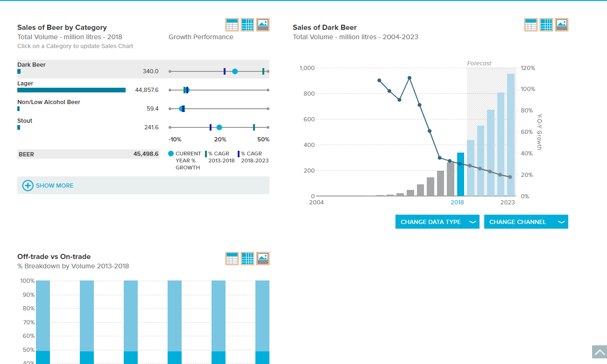
Task: Open table view icon for Sales of Dark Beer chart
Action: tap(531, 25)
